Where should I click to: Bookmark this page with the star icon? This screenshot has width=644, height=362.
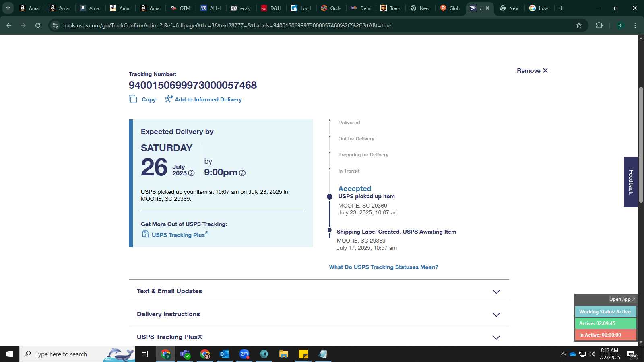coord(579,25)
